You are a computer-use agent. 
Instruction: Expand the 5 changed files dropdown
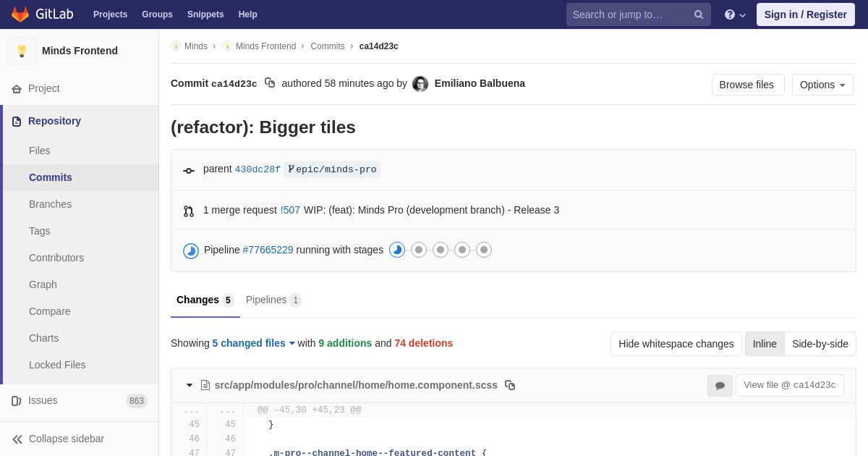coord(254,343)
